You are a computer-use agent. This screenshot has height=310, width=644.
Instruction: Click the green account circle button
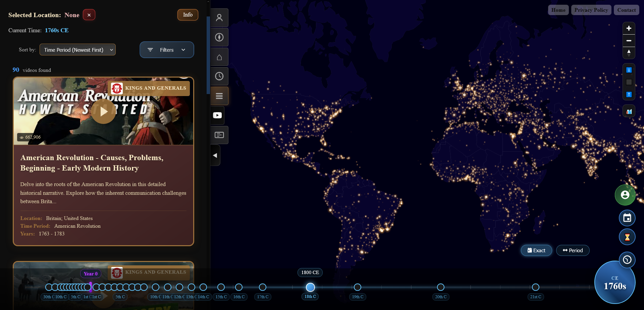tap(625, 195)
